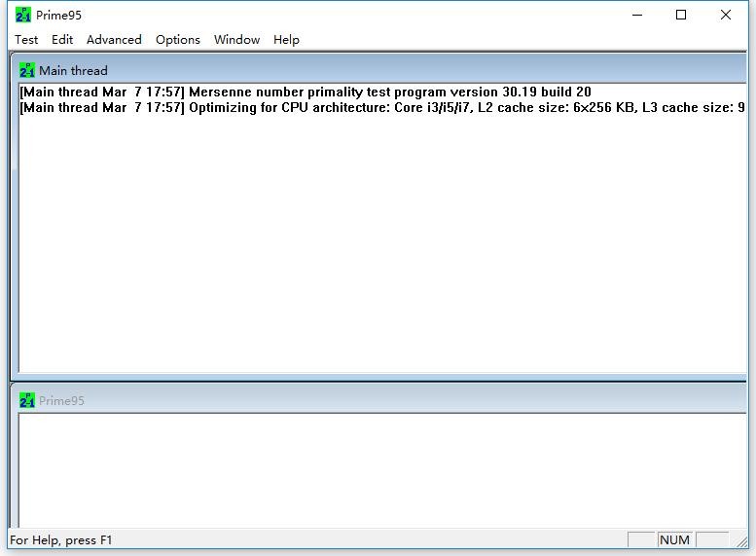Maximize the Prime95 window
Viewport: 756px width, 556px height.
click(681, 15)
